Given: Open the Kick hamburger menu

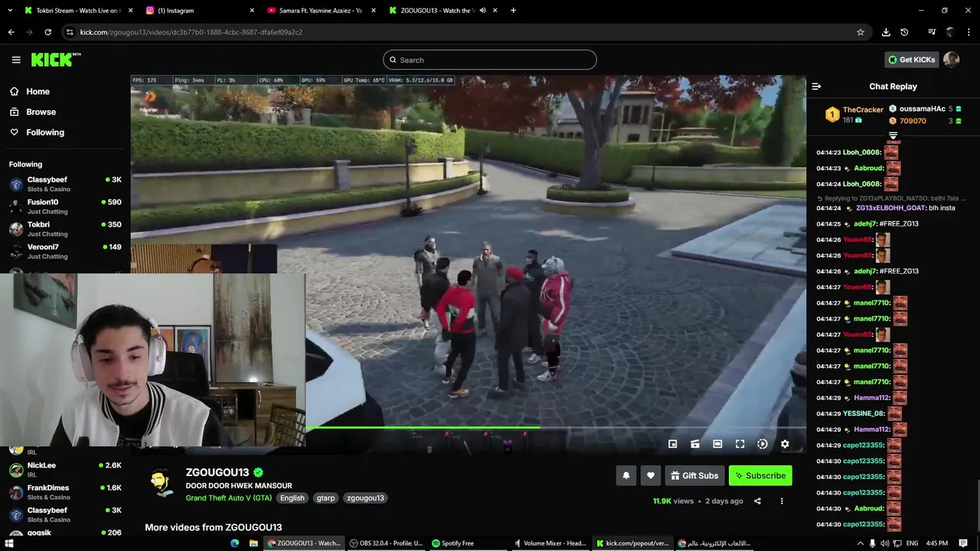Looking at the screenshot, I should [16, 60].
